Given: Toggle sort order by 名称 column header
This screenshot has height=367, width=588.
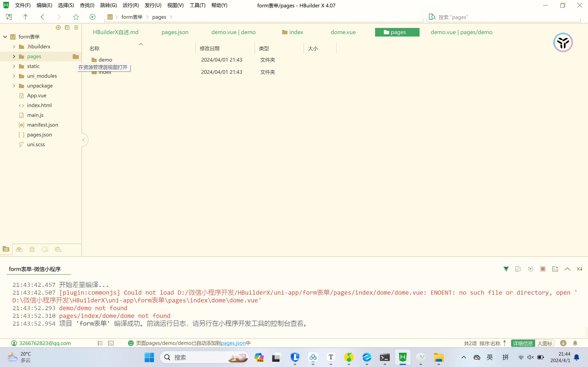Looking at the screenshot, I should pos(95,49).
